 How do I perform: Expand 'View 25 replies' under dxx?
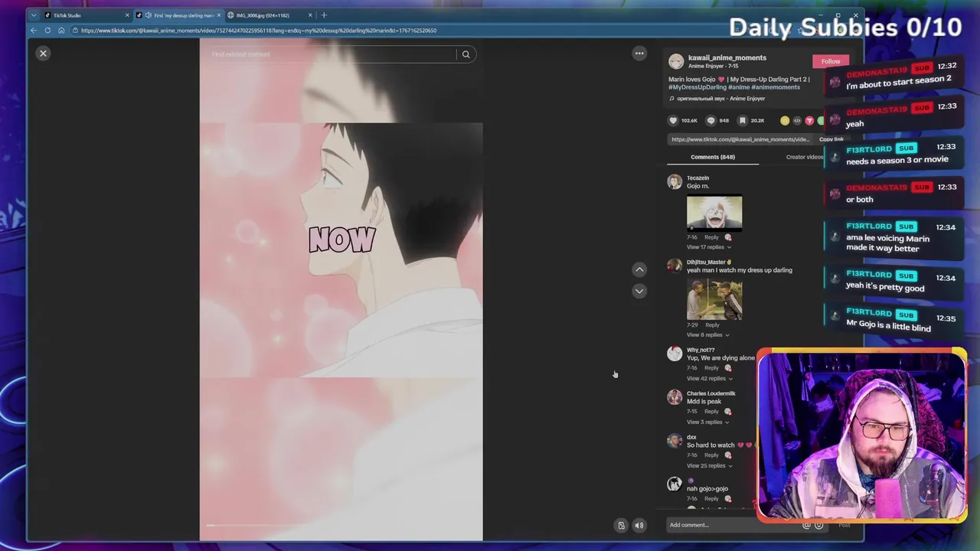pyautogui.click(x=709, y=466)
